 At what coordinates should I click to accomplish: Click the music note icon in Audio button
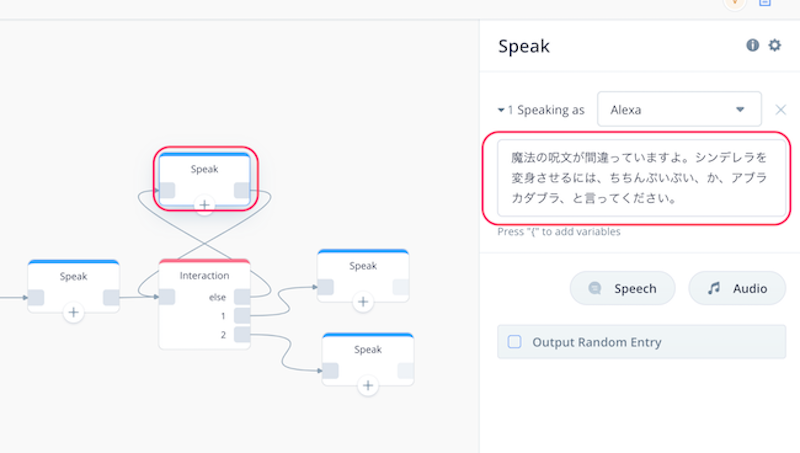tap(714, 288)
